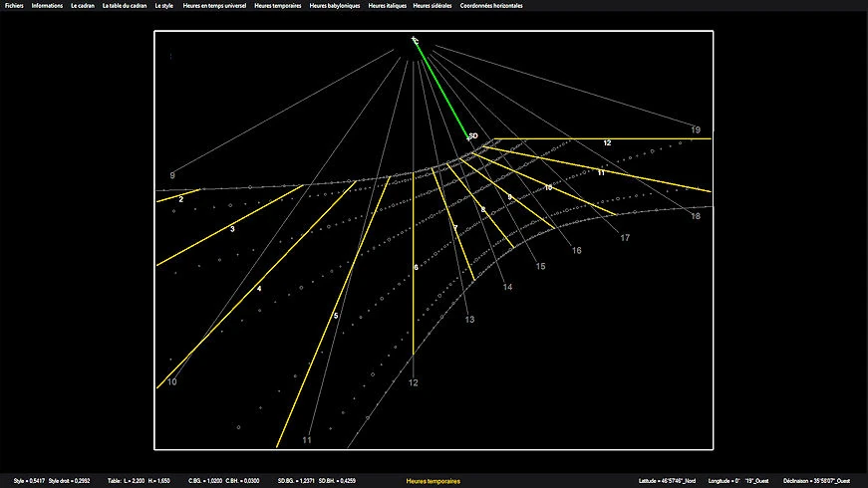Click the orange Heures temporaires status label
The width and height of the screenshot is (868, 488).
(434, 481)
